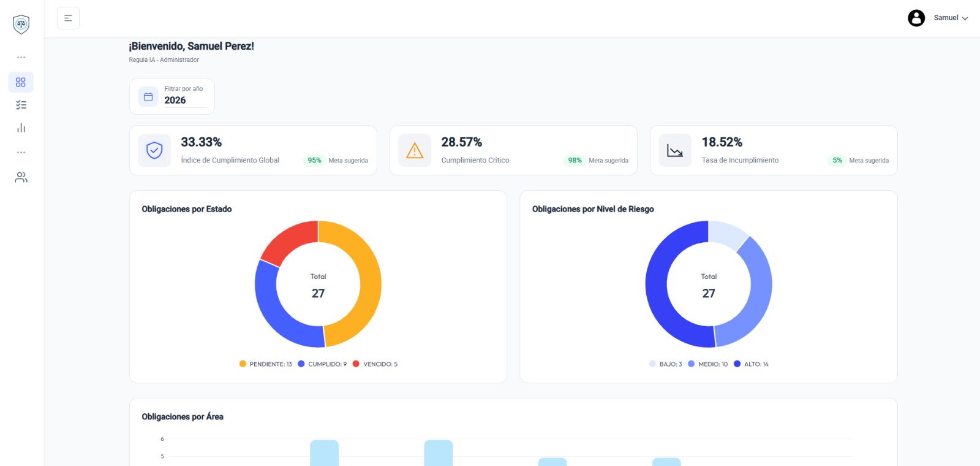980x466 pixels.
Task: Click the Regula IA shield logo
Action: [21, 24]
